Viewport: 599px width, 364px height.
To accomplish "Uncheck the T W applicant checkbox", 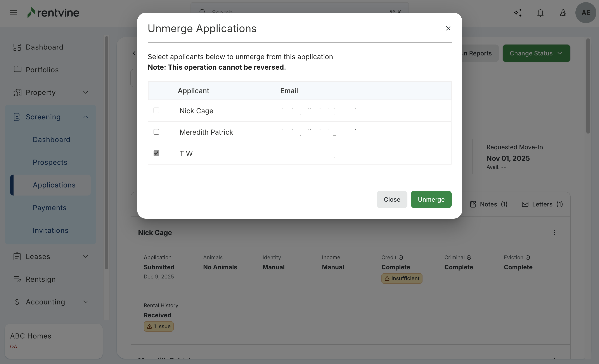I will [x=156, y=153].
